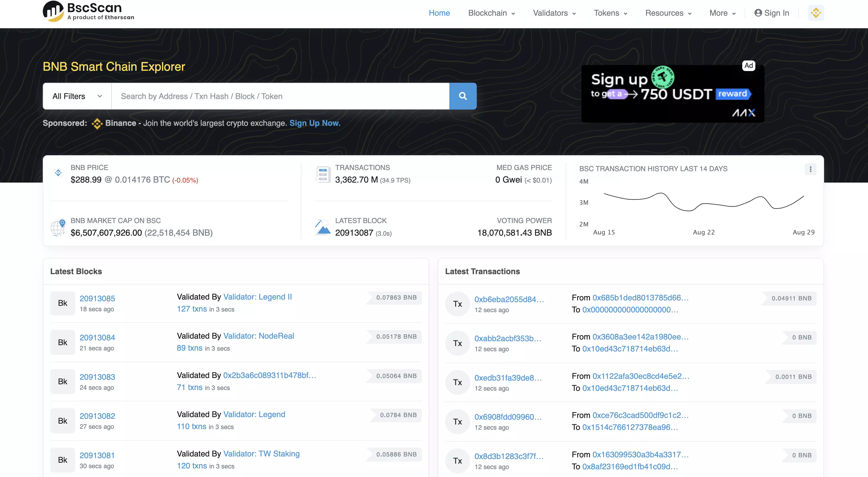Viewport: 868px width, 477px height.
Task: Click the blue search magnifier button
Action: tap(463, 96)
